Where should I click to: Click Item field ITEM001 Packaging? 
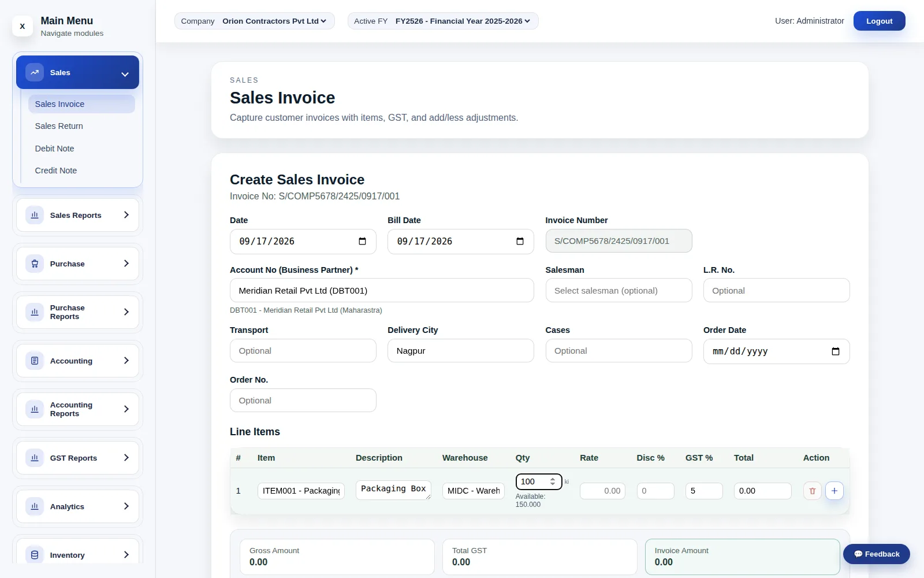click(301, 491)
